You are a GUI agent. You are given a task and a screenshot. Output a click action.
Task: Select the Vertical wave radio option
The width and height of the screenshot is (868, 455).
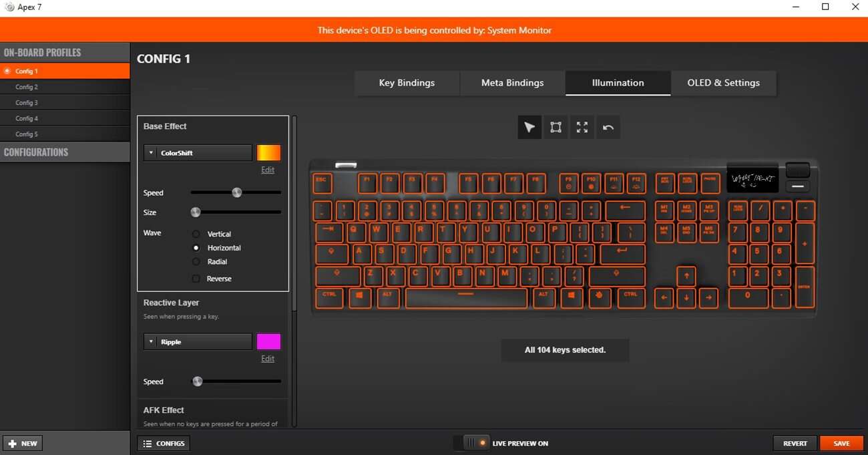click(x=196, y=234)
